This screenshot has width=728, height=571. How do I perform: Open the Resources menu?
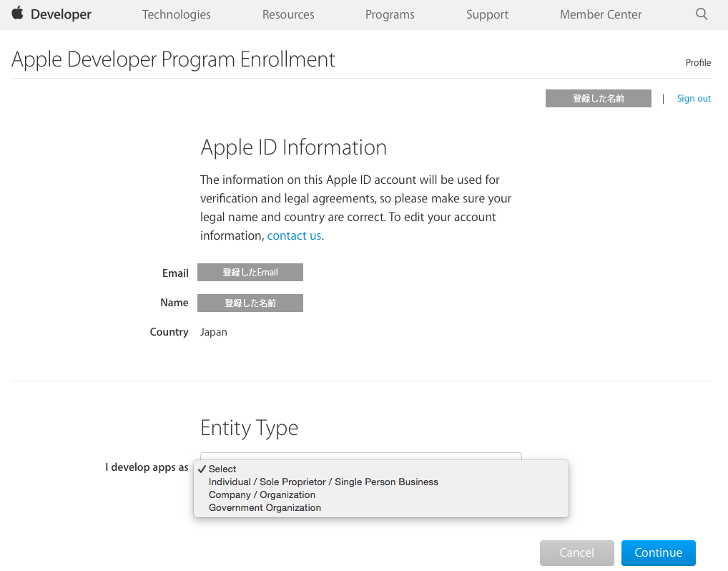tap(288, 14)
